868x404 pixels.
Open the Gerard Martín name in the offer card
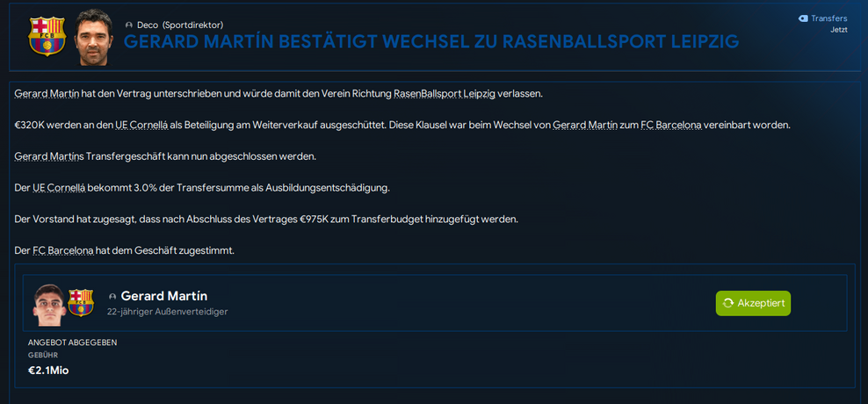pos(164,296)
